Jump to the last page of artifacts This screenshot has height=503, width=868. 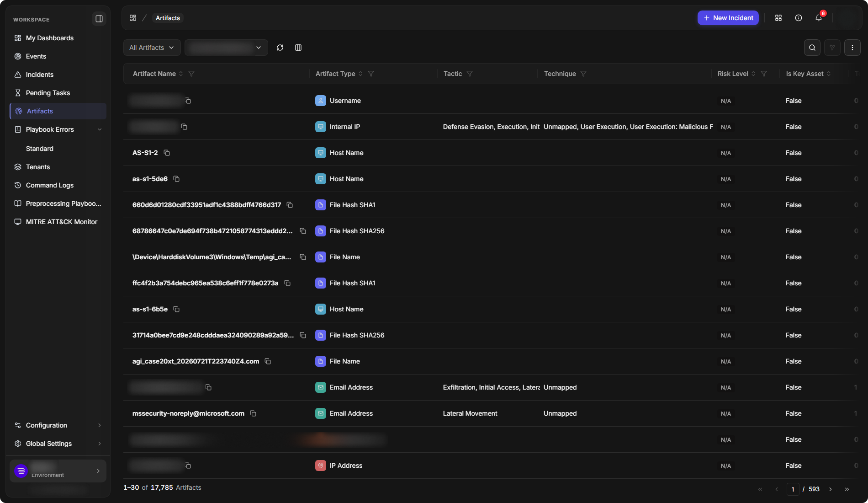point(847,489)
